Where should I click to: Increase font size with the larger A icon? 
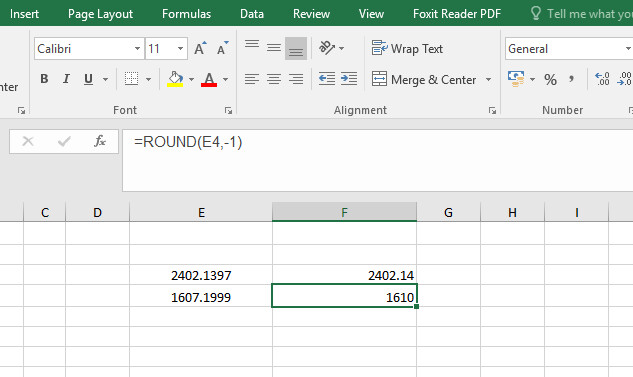click(200, 48)
